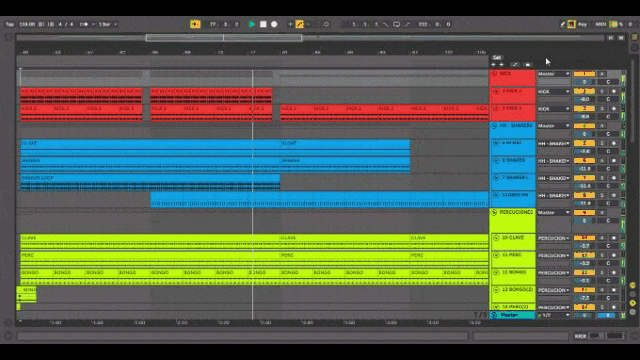Collapse the PERCUCIONES group track

click(494, 212)
